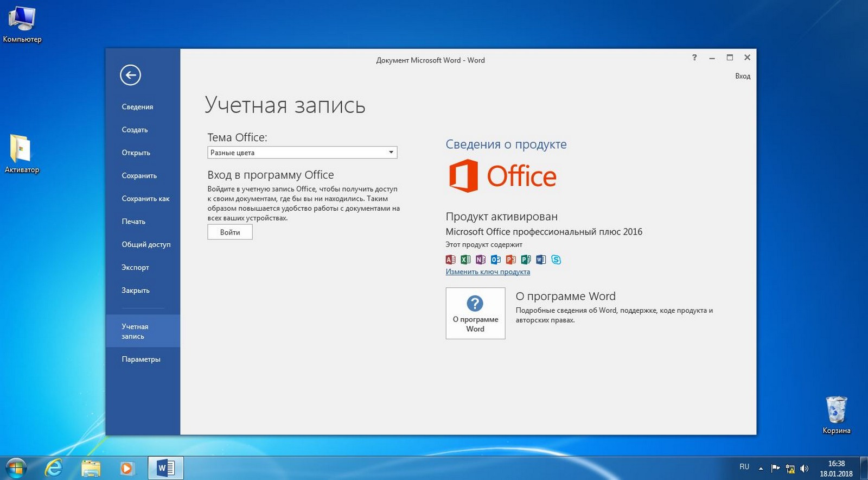
Task: Select the Компьютер desktop icon
Action: [x=22, y=24]
